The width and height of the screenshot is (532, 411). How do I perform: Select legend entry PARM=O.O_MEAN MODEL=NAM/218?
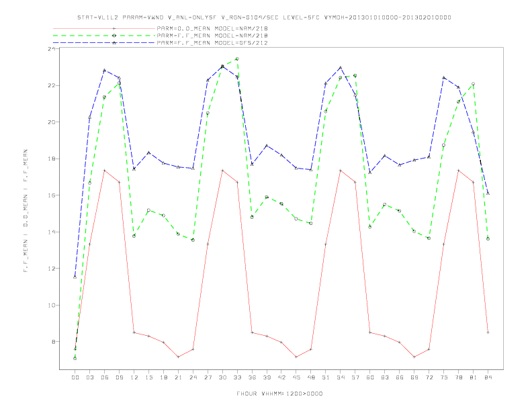pos(212,28)
